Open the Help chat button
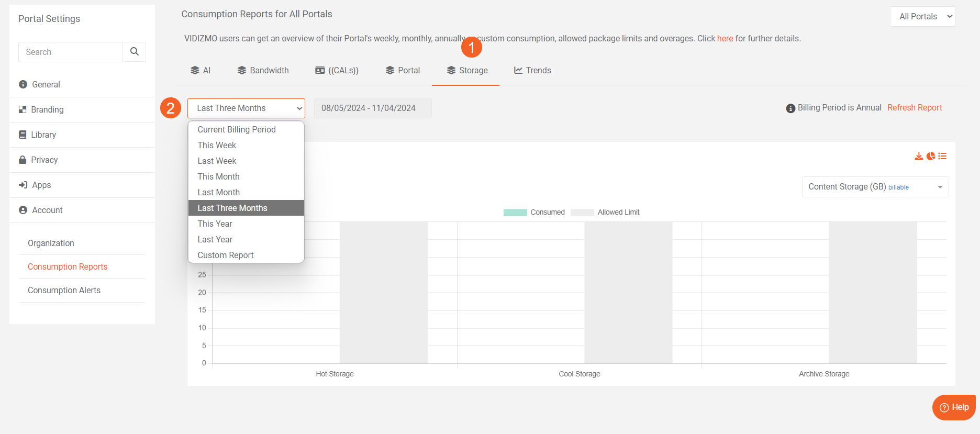 (x=954, y=407)
